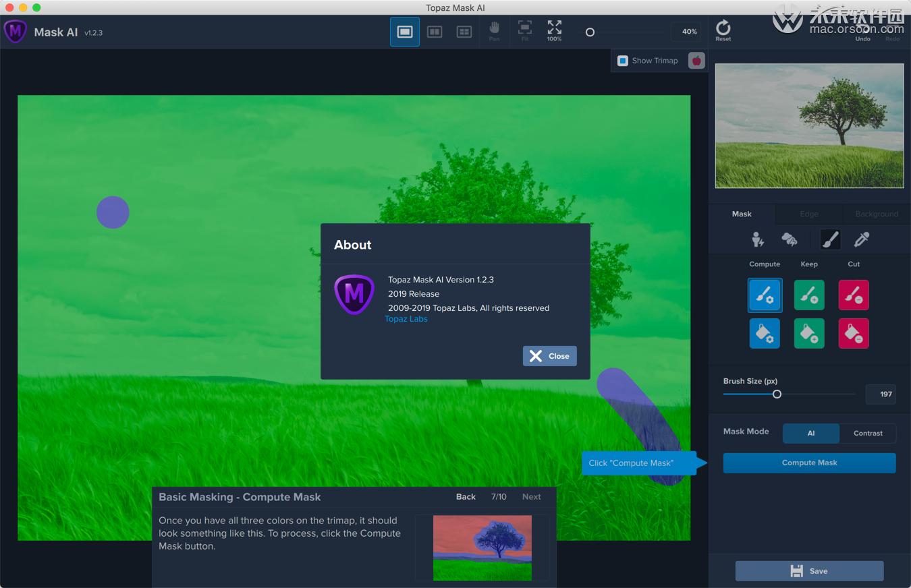Choose the blue Compute fill bucket
Viewport: 911px width, 588px height.
(765, 333)
